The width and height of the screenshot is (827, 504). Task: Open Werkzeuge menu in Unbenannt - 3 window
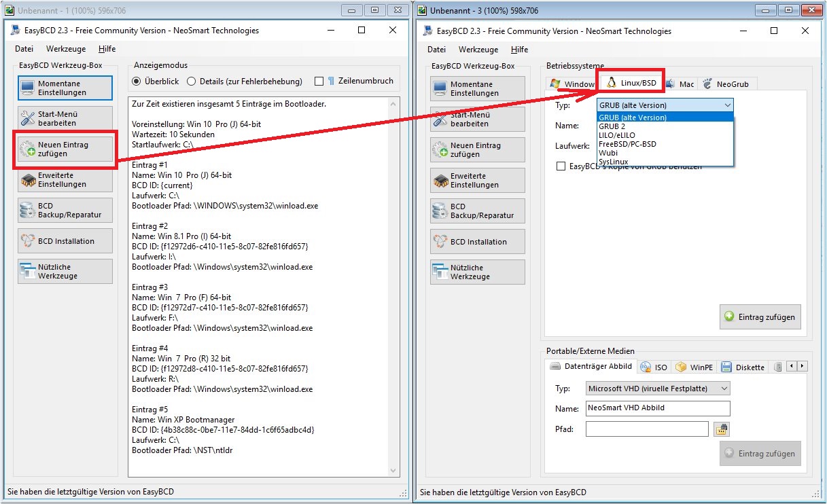[478, 50]
